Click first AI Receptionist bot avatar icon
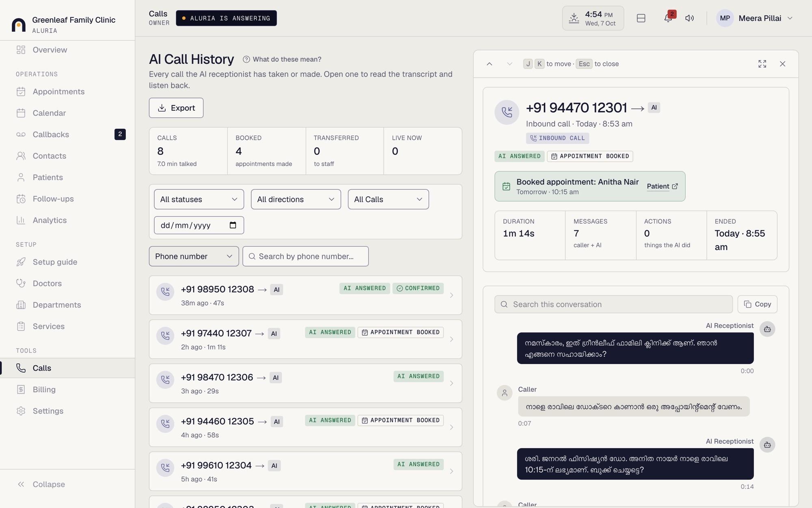The height and width of the screenshot is (508, 812). (767, 329)
